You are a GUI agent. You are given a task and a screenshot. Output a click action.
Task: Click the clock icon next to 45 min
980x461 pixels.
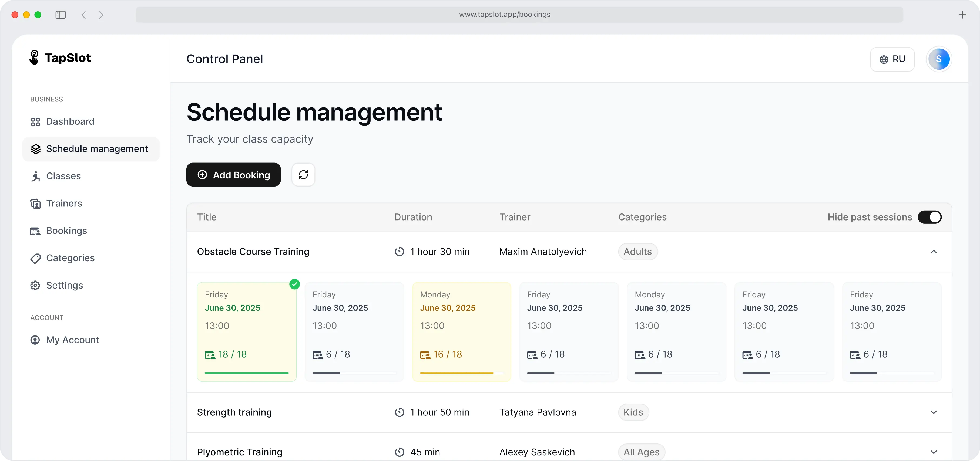coord(400,452)
